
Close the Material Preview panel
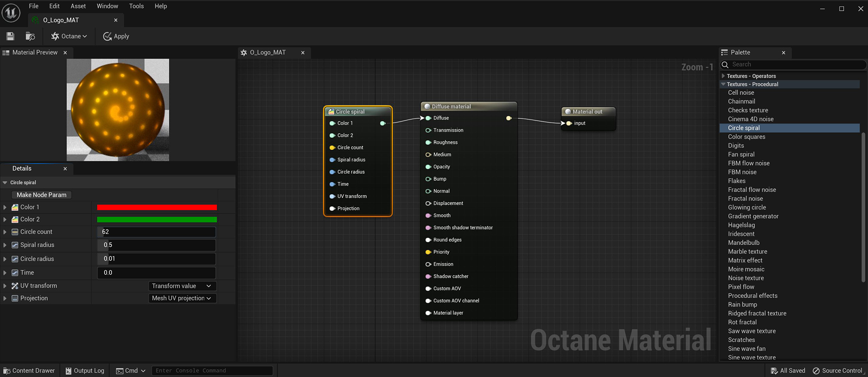click(x=65, y=52)
